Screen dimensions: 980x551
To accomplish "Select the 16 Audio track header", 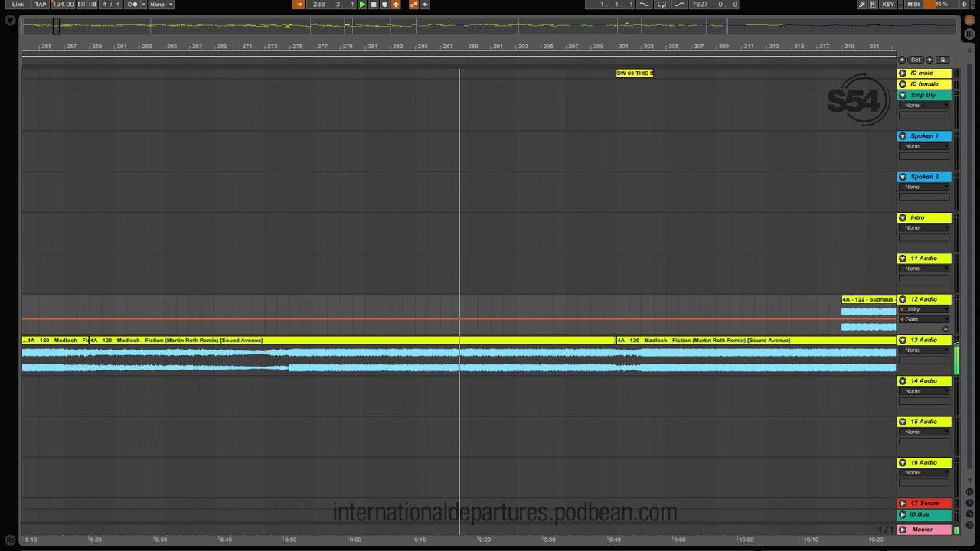I will 924,462.
